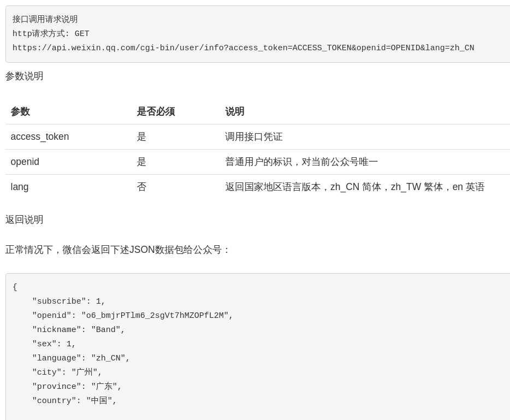The height and width of the screenshot is (420, 510).
Task: Click '否' in the lang row
Action: (141, 187)
